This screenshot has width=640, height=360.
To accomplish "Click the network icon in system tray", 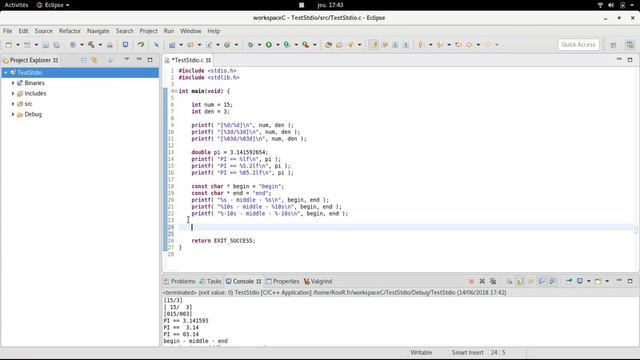I will [600, 5].
